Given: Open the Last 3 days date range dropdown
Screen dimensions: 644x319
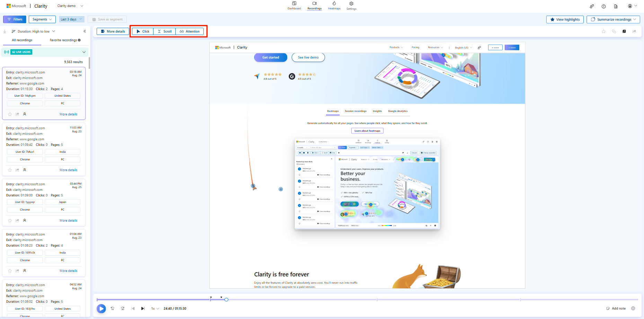Looking at the screenshot, I should click(x=71, y=19).
